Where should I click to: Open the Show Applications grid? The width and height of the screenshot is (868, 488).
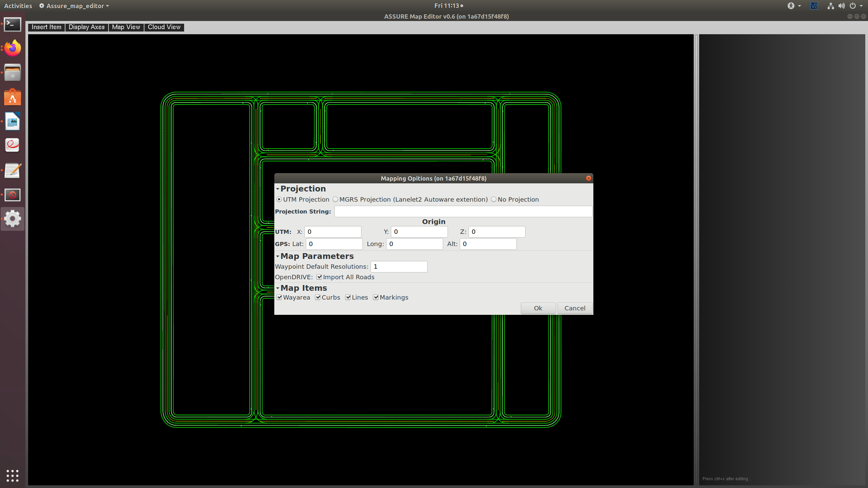point(12,476)
